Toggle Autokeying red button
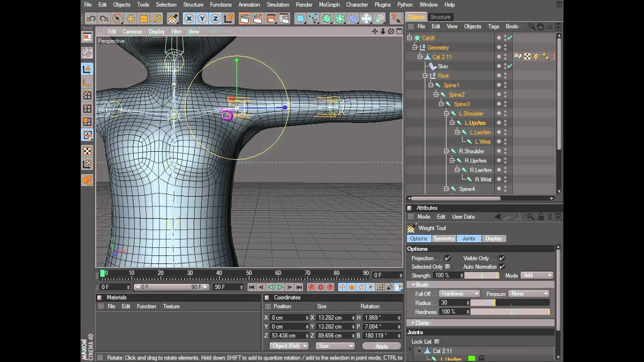This screenshot has width=644, height=362. point(321,287)
